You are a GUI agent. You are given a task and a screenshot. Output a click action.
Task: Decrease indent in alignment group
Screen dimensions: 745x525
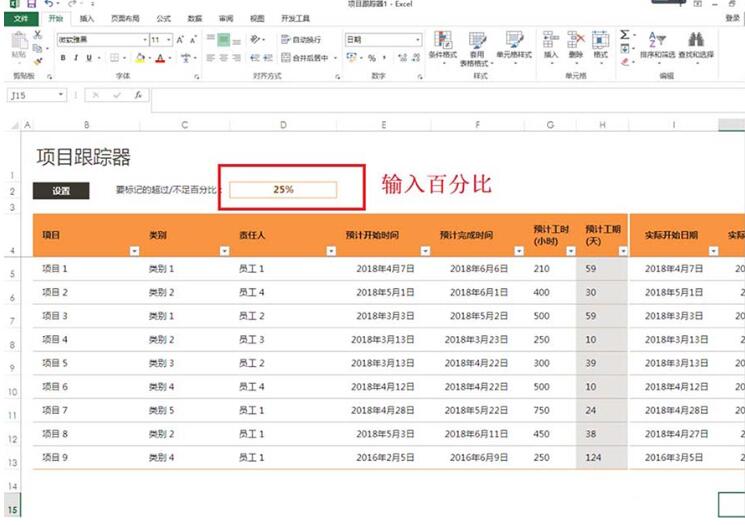point(255,58)
